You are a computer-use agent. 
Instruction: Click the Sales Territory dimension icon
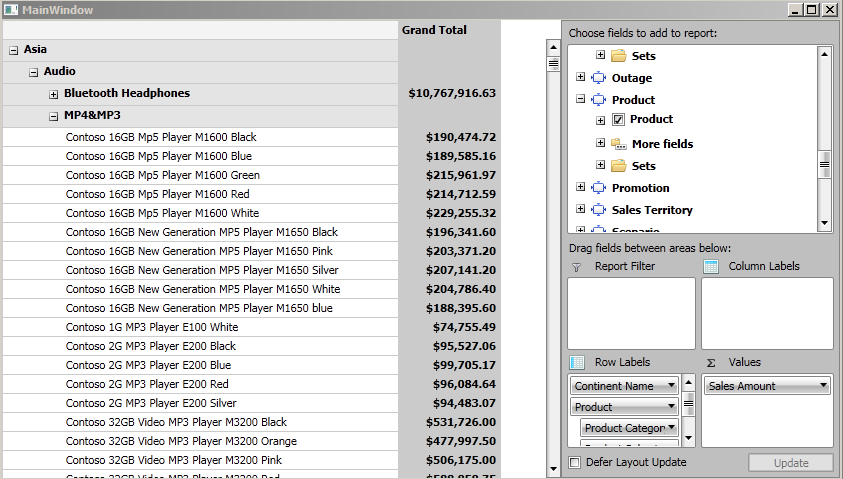[598, 210]
